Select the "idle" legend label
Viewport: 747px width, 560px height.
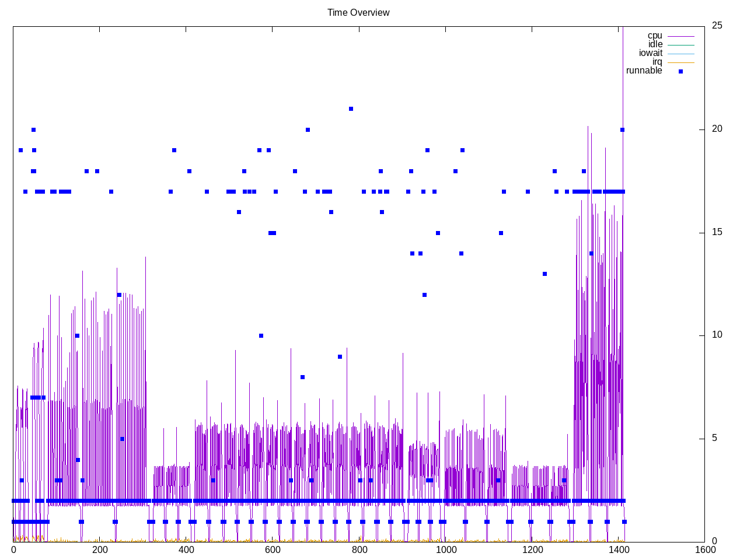coord(655,44)
